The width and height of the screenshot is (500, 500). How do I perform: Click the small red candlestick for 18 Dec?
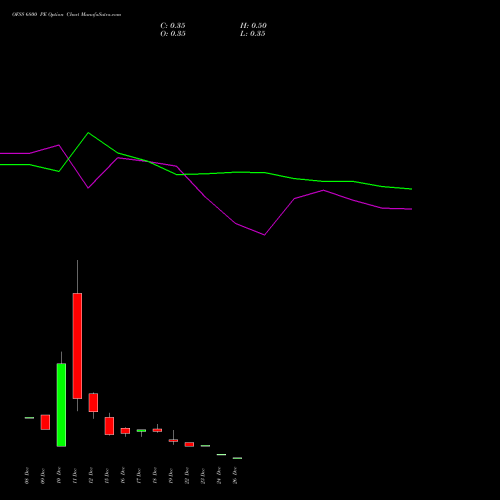tap(157, 430)
